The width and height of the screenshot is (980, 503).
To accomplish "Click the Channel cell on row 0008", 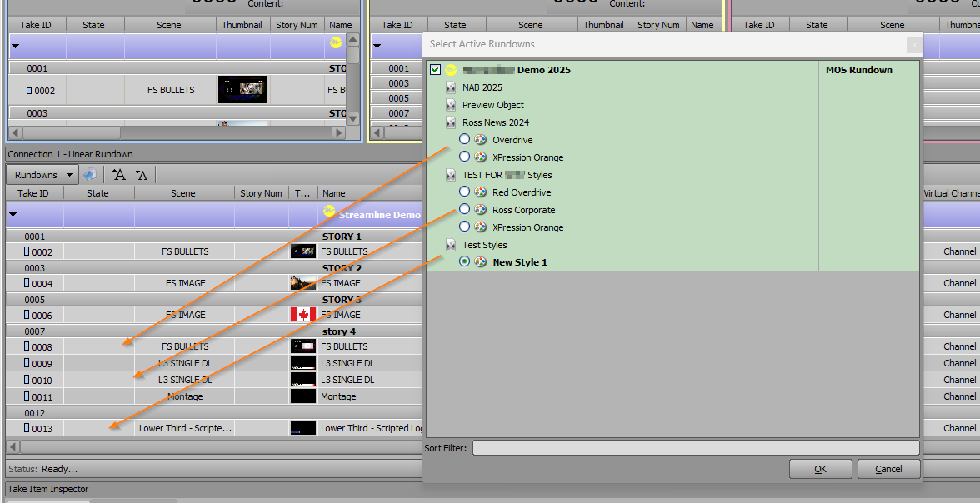I will (x=959, y=346).
